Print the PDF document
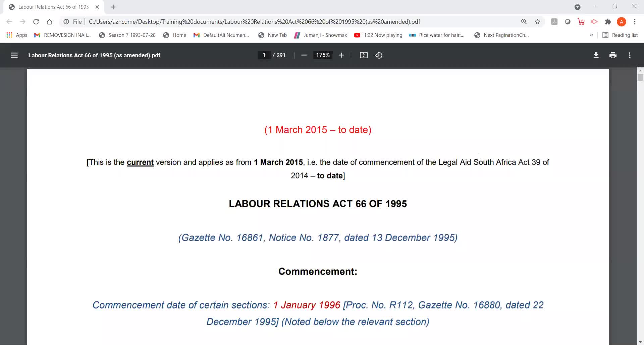Viewport: 644px width, 345px height. 613,55
